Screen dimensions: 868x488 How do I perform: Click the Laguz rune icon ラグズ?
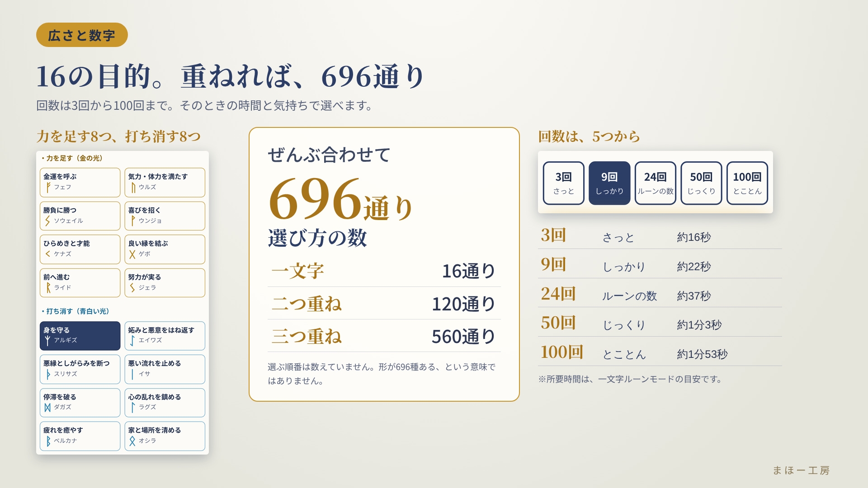132,407
